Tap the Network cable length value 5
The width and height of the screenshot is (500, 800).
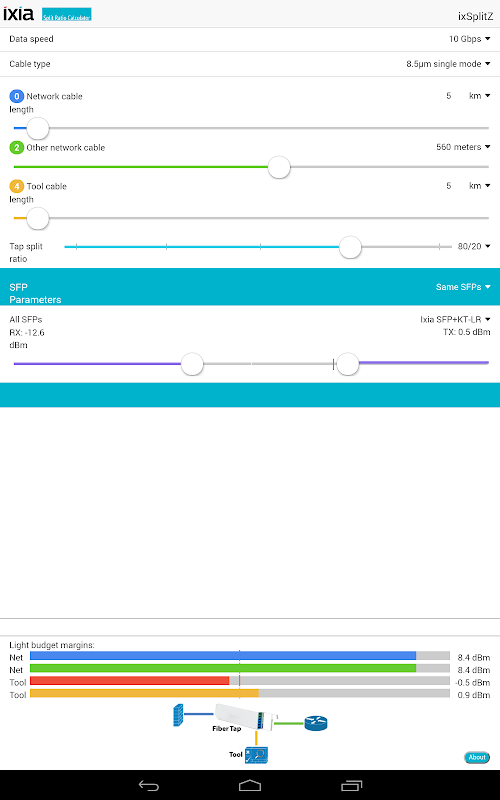448,96
